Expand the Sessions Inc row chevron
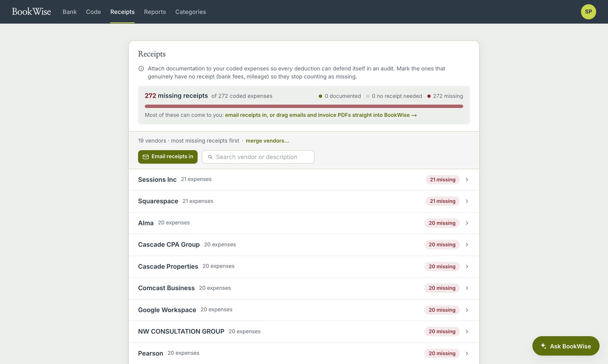Screen dimensions: 608x364 pos(467,180)
